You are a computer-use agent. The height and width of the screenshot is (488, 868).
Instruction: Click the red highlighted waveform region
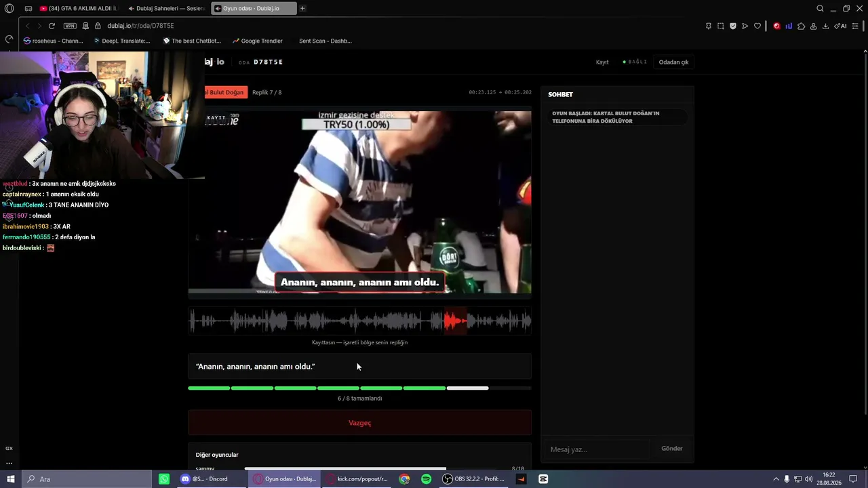pyautogui.click(x=456, y=321)
